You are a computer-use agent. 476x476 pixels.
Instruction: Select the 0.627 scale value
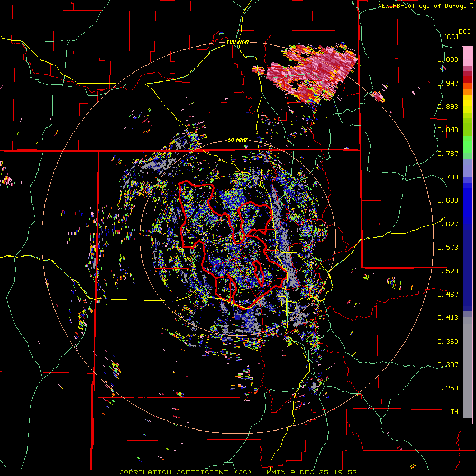point(448,224)
